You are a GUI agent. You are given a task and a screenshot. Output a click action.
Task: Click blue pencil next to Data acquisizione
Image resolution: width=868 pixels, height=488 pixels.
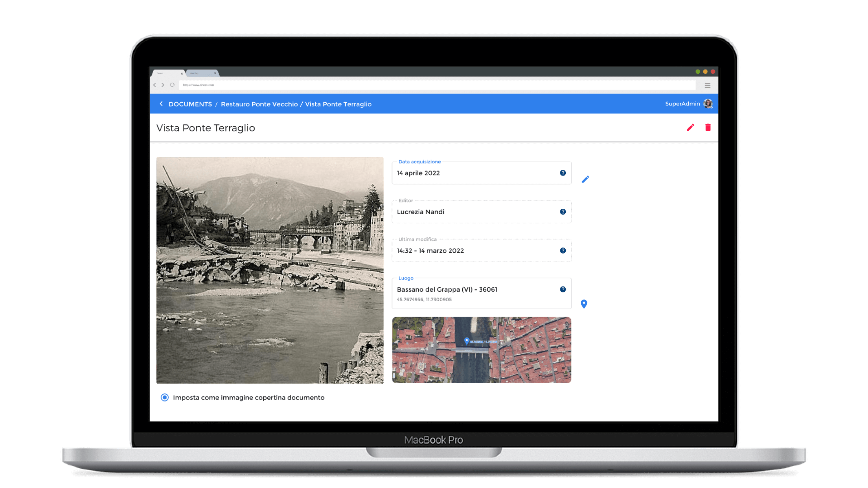pyautogui.click(x=585, y=179)
